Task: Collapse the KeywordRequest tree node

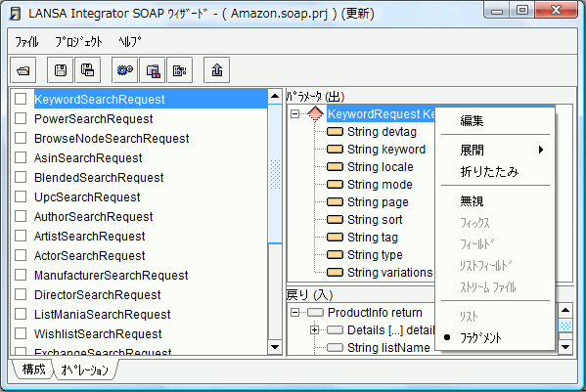Action: (294, 113)
